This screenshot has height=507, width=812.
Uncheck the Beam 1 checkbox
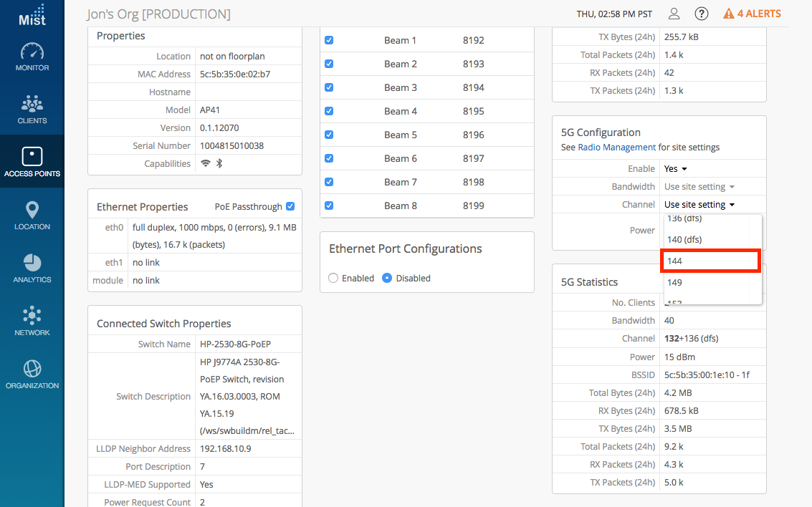click(329, 41)
